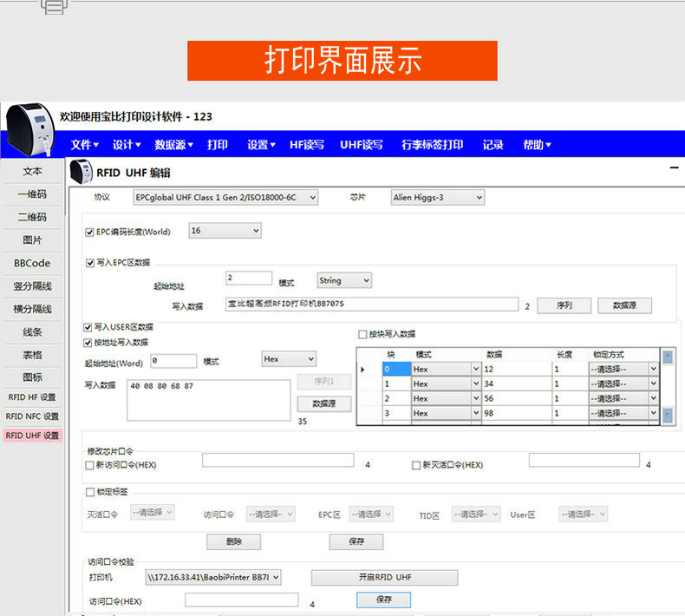Click the row pointer arrow beside block 0

(x=363, y=370)
